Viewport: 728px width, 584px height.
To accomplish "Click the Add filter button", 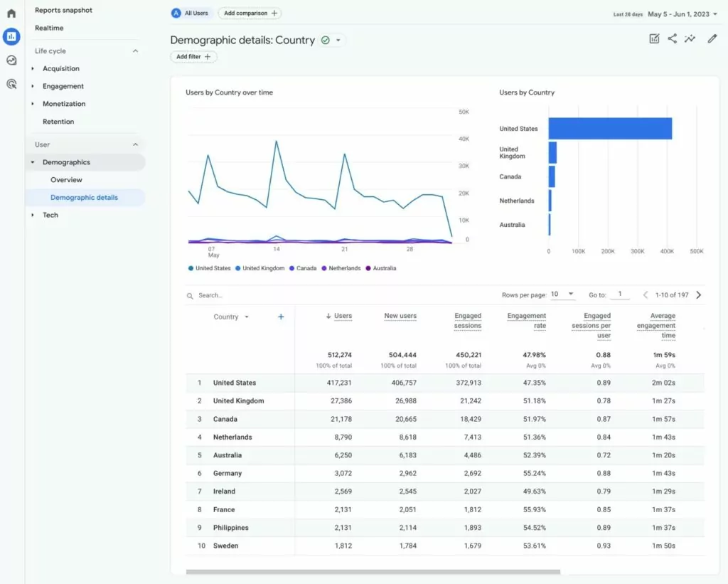I will 193,57.
